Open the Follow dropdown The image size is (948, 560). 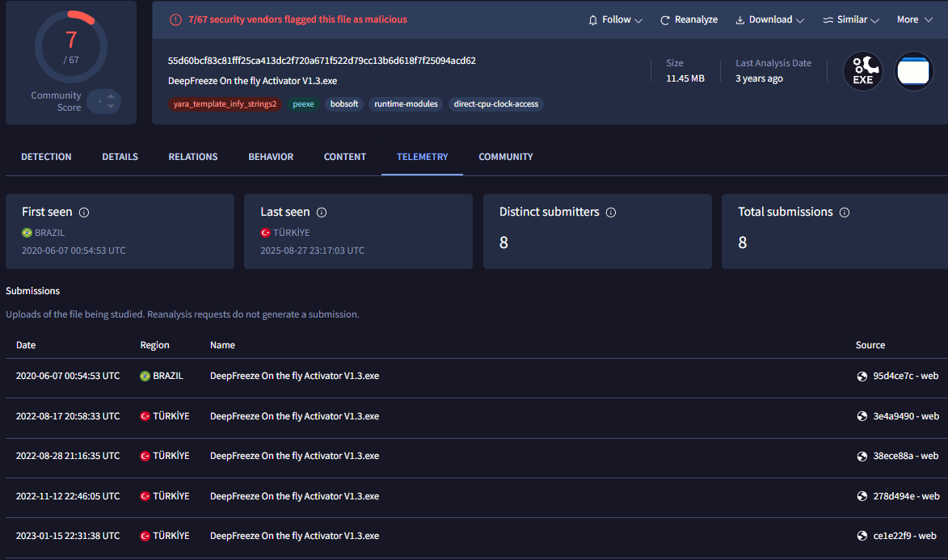(616, 19)
